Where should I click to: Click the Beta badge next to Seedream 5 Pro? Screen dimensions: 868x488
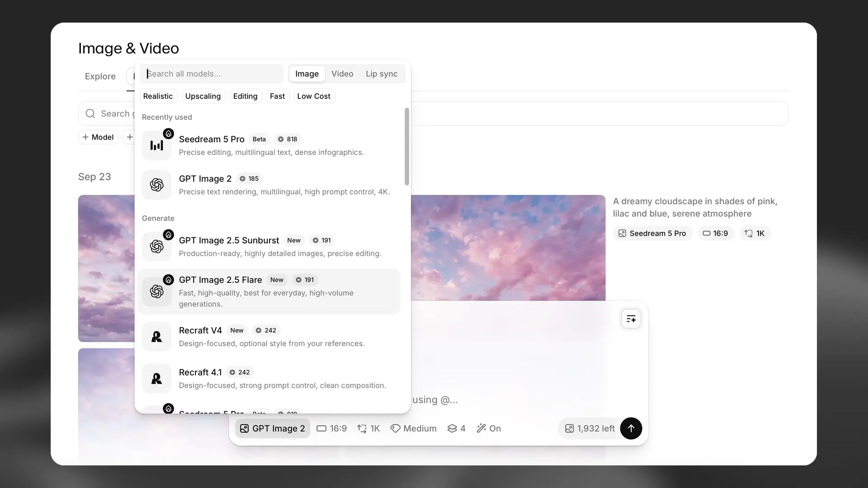[x=259, y=139]
